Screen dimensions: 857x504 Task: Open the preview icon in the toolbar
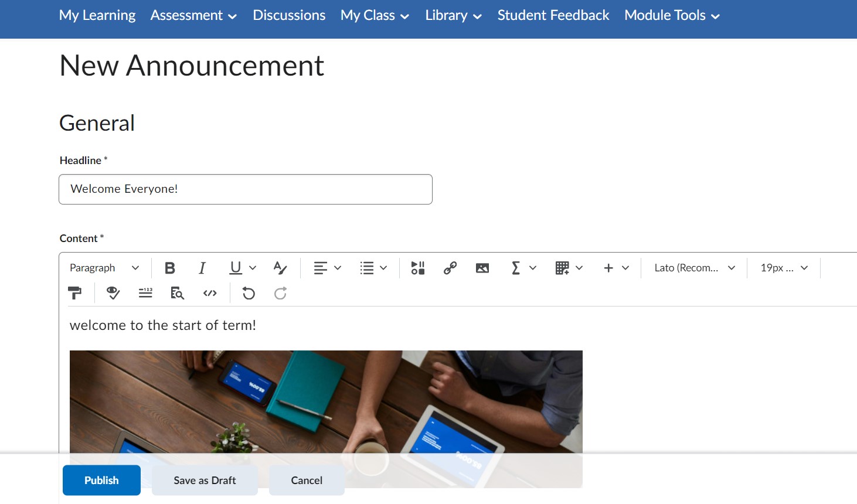click(x=177, y=293)
